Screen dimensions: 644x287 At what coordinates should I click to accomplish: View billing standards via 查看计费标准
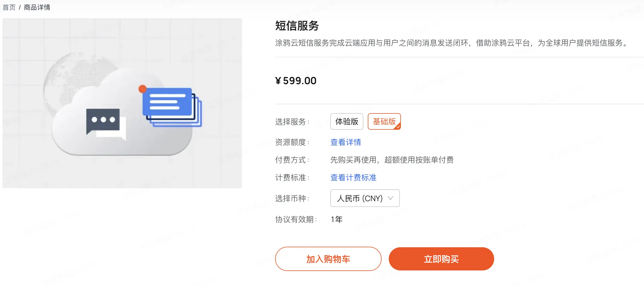point(353,177)
